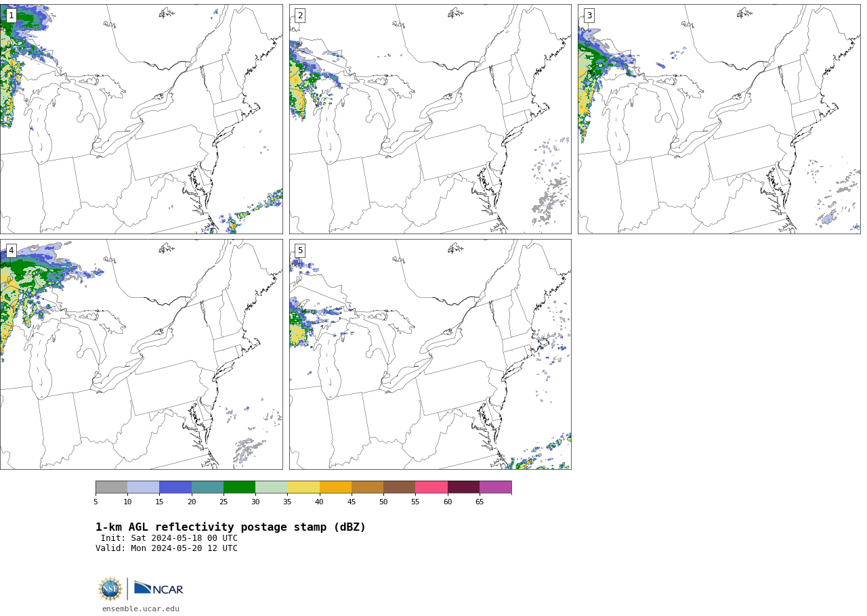Viewport: 867px width, 616px height.
Task: Click the orange 40-45 dBZ swatch
Action: pos(335,487)
